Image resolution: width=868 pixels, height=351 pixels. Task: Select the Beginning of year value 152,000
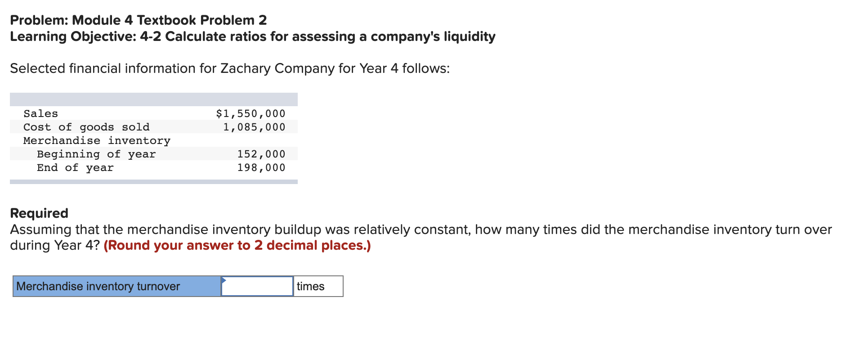coord(261,154)
